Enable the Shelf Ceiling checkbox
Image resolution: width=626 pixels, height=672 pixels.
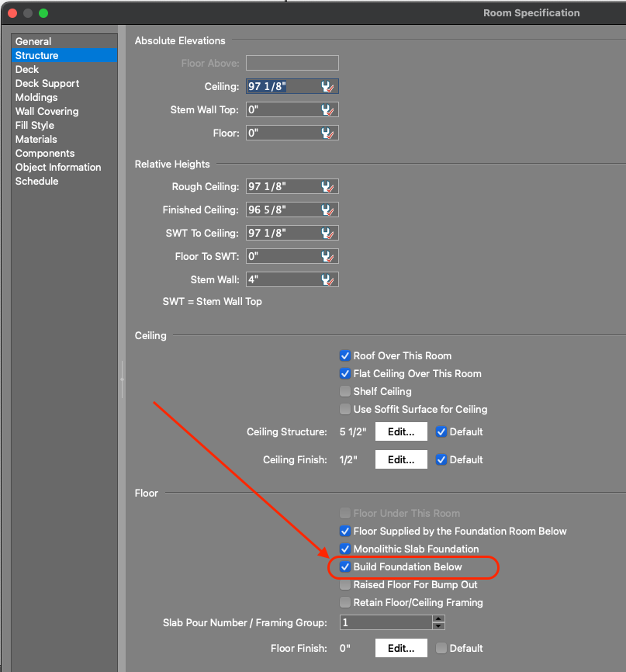pos(345,392)
